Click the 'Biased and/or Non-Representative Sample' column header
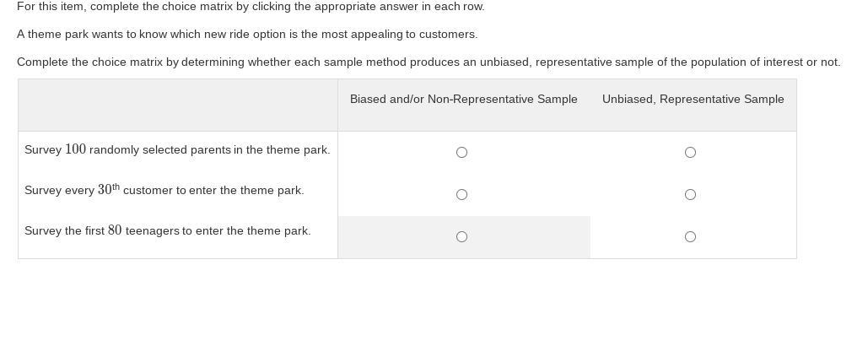The height and width of the screenshot is (357, 868). coord(463,100)
